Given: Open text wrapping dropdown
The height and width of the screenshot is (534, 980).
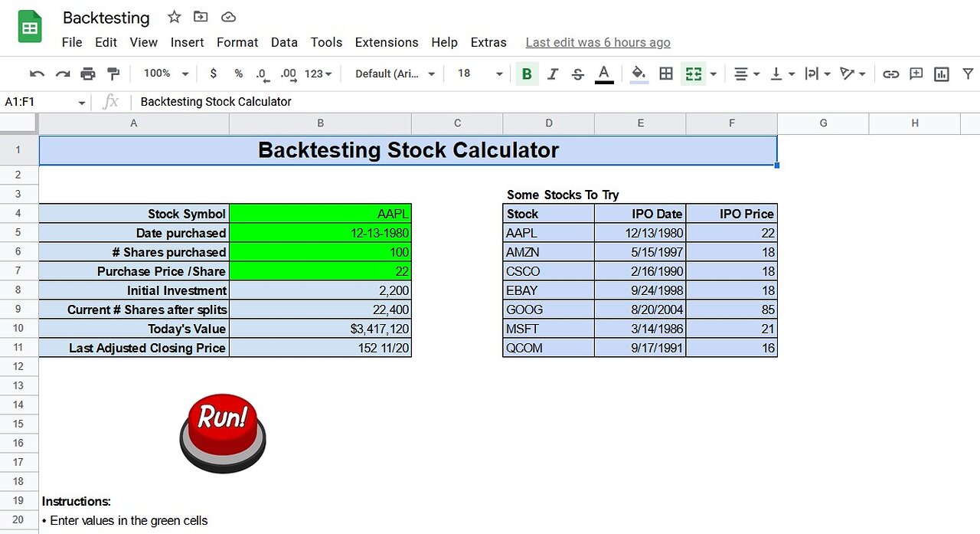Looking at the screenshot, I should click(818, 74).
